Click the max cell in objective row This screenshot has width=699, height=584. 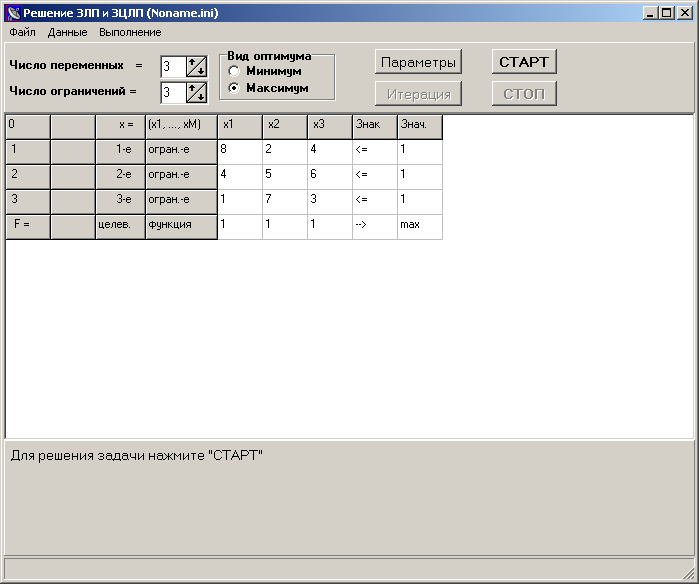coord(420,226)
